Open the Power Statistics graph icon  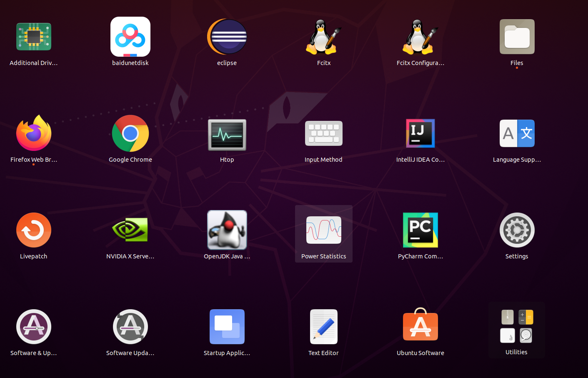click(324, 230)
